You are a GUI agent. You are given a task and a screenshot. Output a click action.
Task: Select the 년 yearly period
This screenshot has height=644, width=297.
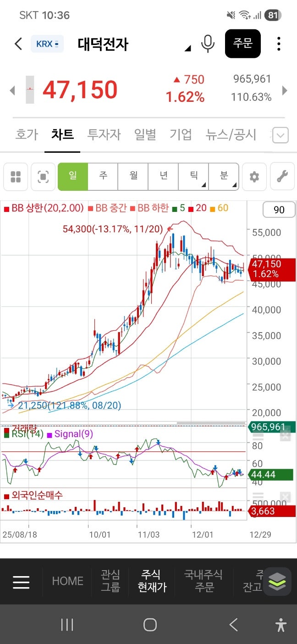coord(164,176)
